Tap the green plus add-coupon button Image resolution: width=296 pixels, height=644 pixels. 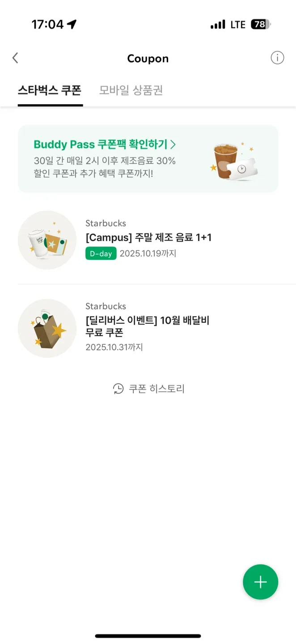point(260,582)
